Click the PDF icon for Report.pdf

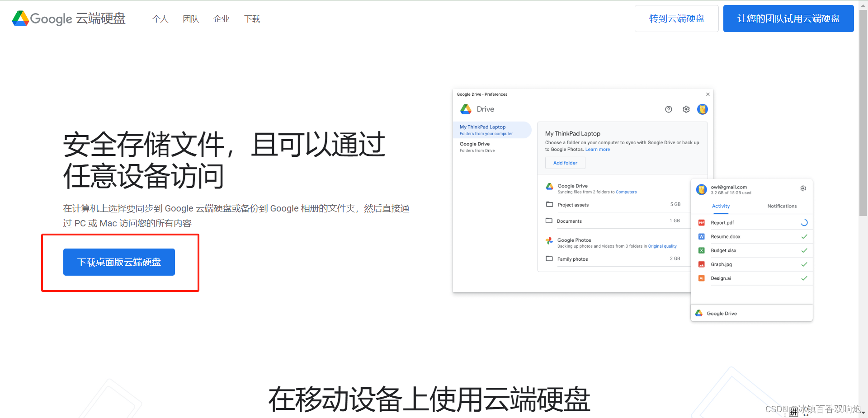point(702,223)
